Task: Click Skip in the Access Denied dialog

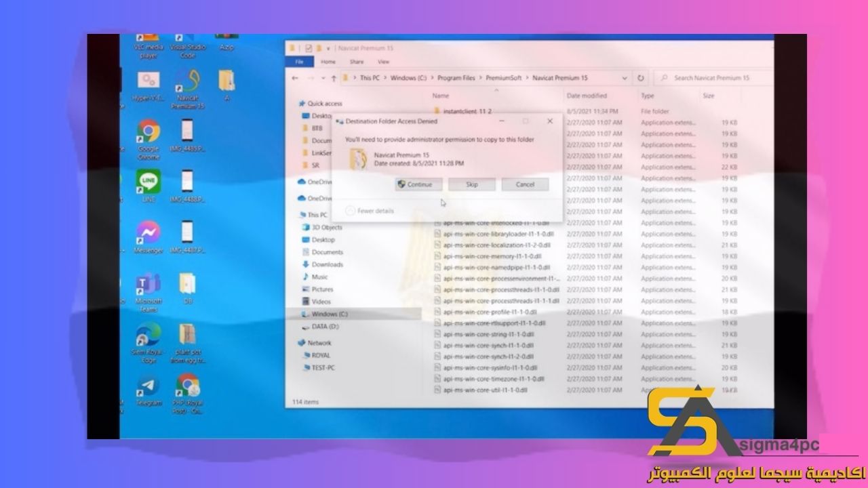Action: [x=472, y=184]
